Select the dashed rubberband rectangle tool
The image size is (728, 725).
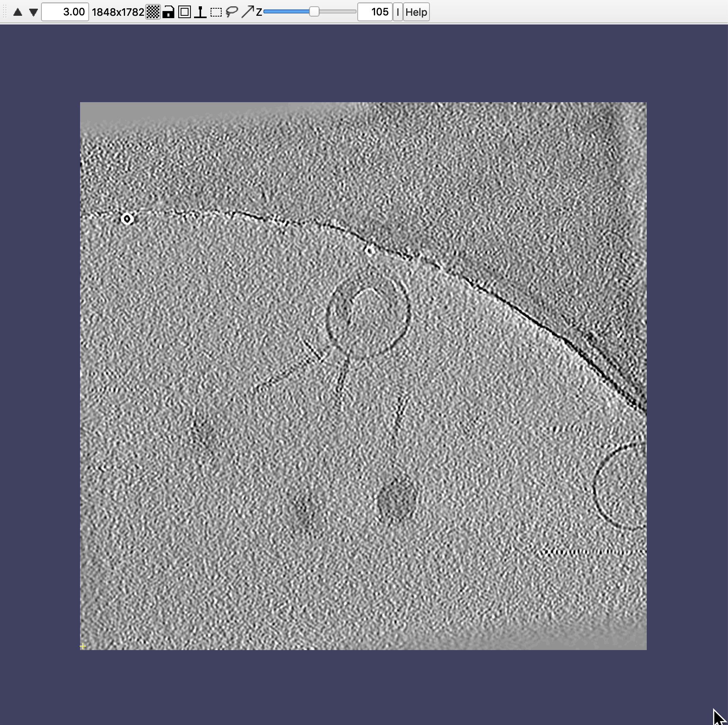[216, 12]
